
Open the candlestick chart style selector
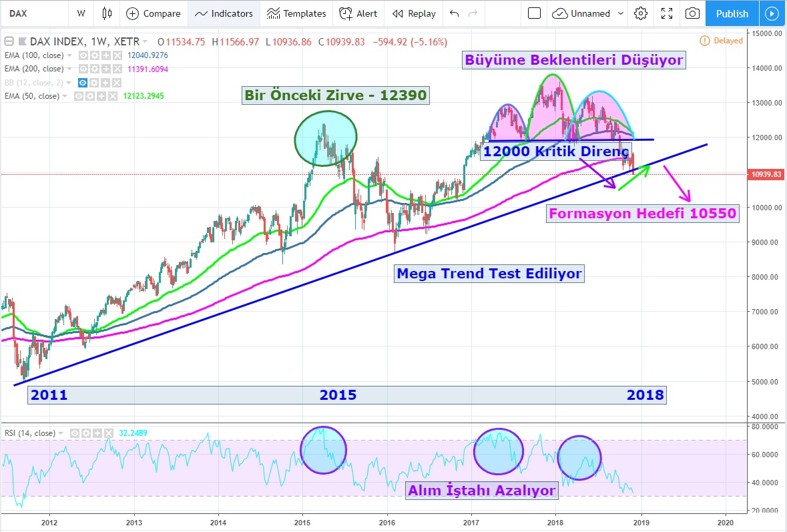point(107,13)
